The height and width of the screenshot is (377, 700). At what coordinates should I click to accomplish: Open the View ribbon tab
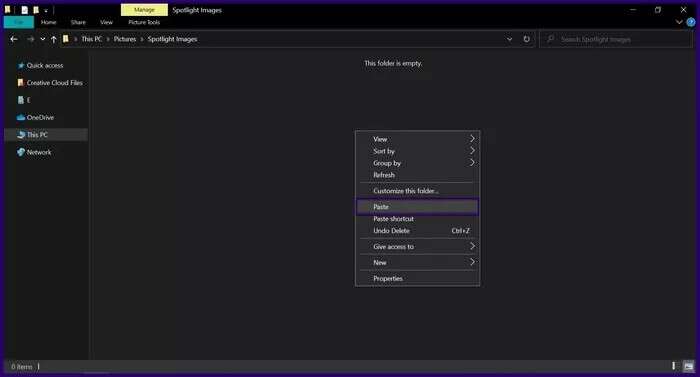point(106,22)
